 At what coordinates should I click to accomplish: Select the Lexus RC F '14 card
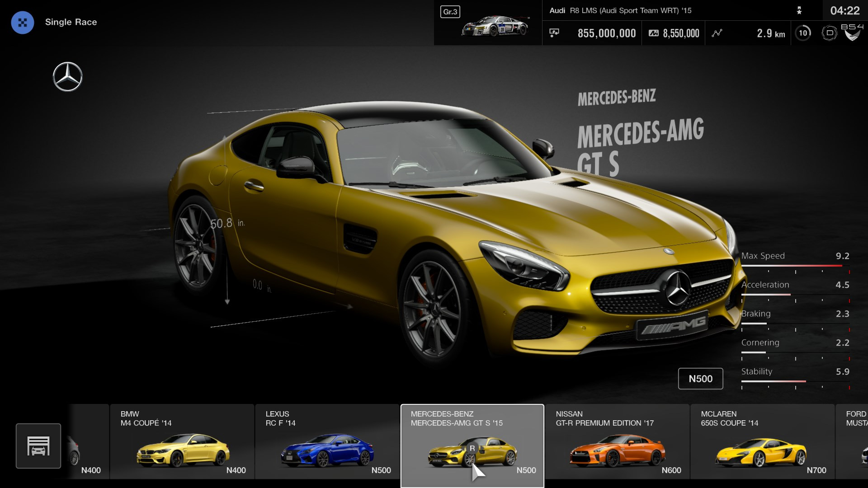click(327, 441)
